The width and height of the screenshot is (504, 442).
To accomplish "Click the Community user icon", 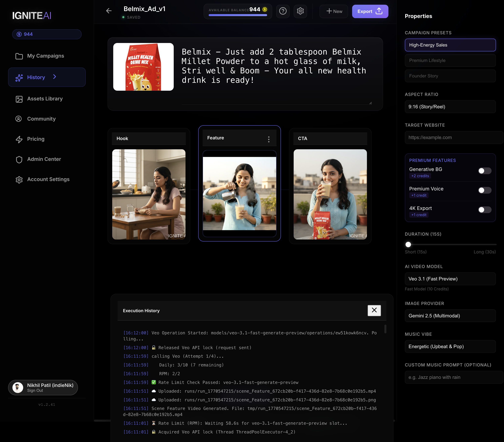I will (18, 119).
